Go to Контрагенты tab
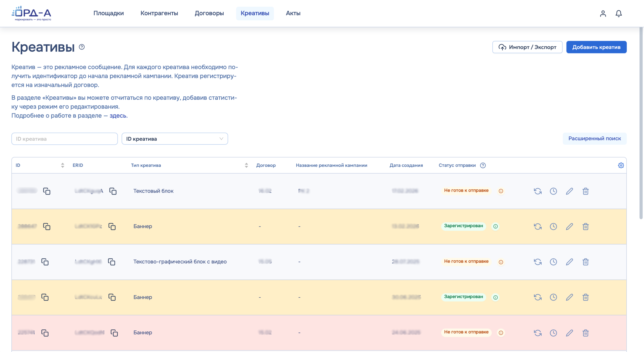This screenshot has width=644, height=352. point(159,13)
